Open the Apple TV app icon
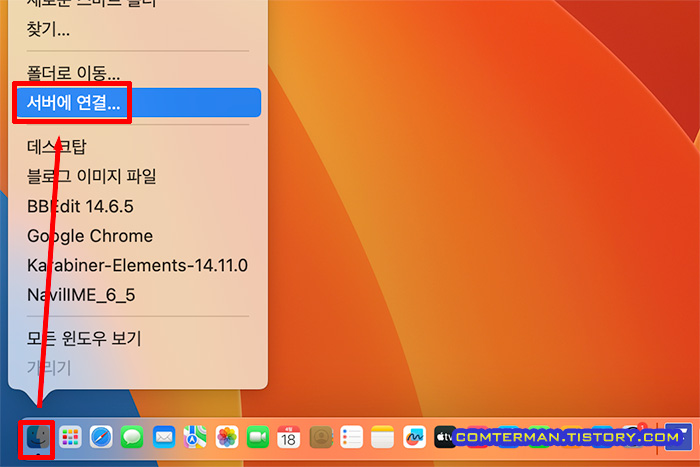Viewport: 700px width, 467px height. click(444, 437)
